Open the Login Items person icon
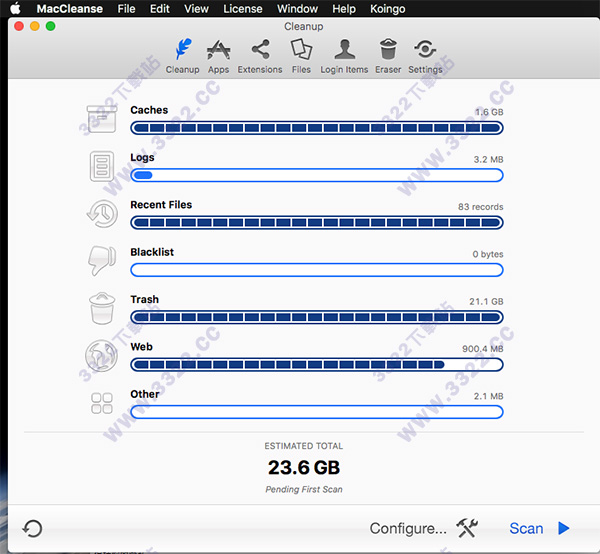The height and width of the screenshot is (554, 600). point(344,49)
